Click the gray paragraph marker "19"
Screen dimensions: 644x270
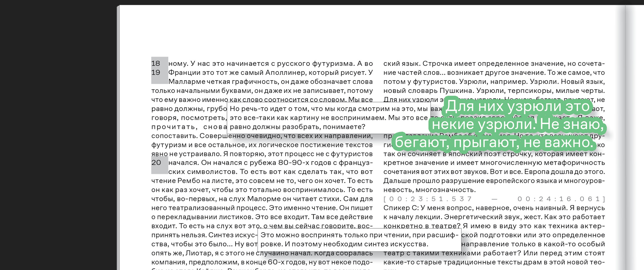[x=157, y=72]
